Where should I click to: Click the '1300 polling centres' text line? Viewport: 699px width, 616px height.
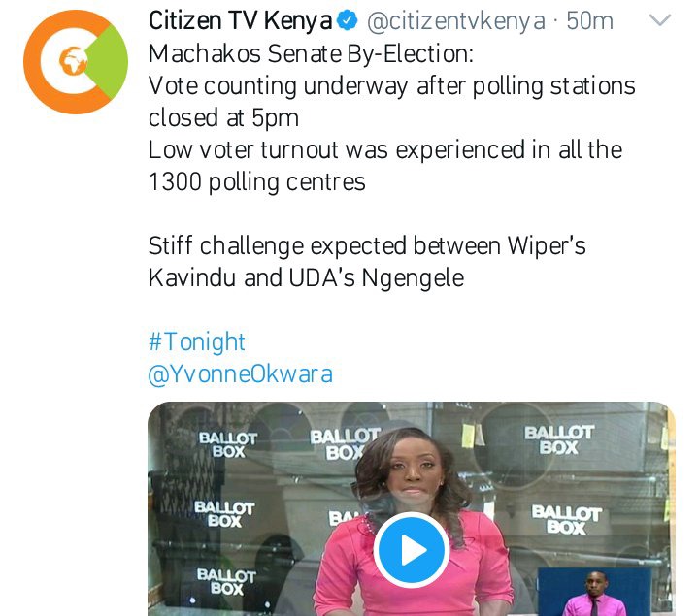coord(256,182)
